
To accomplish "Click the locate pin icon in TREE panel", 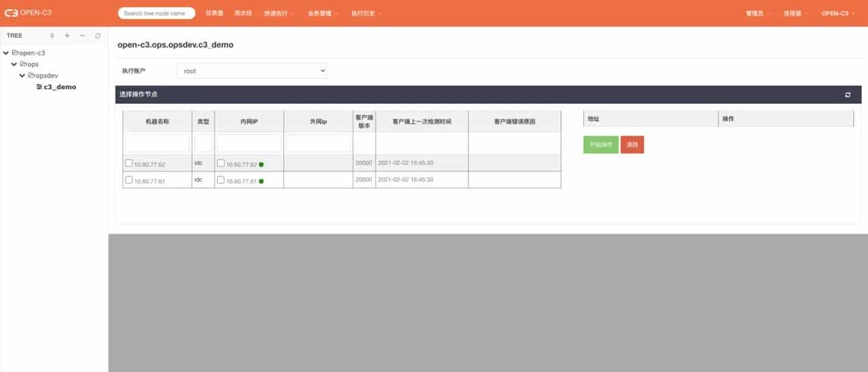I will [x=52, y=36].
